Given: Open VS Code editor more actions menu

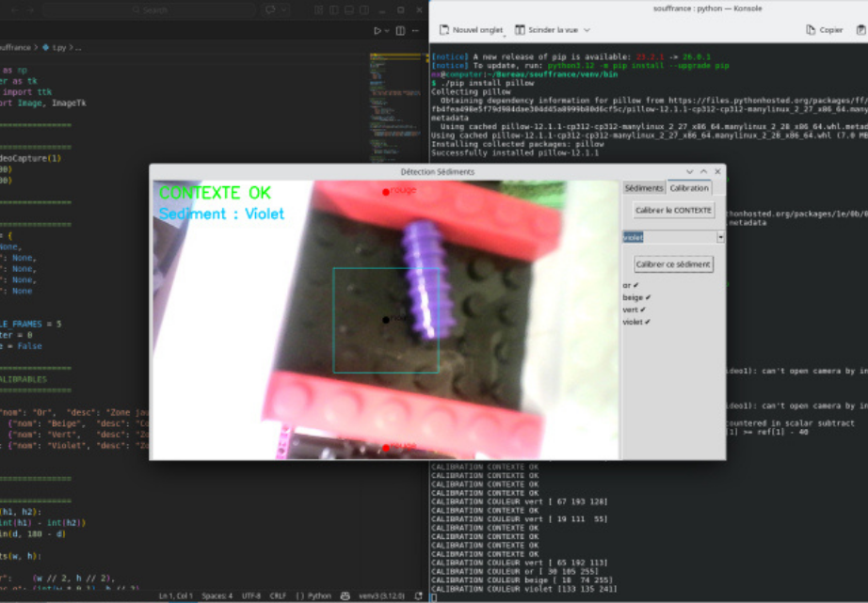Looking at the screenshot, I should (x=416, y=31).
